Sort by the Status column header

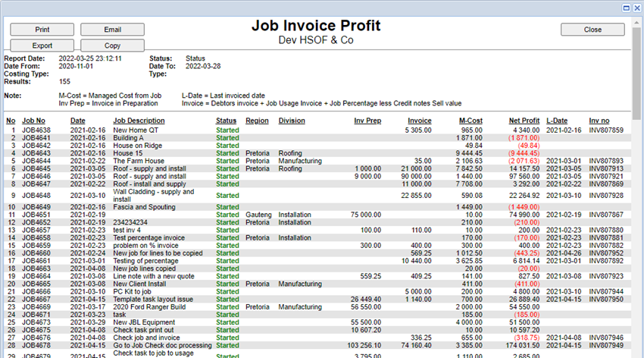point(226,121)
